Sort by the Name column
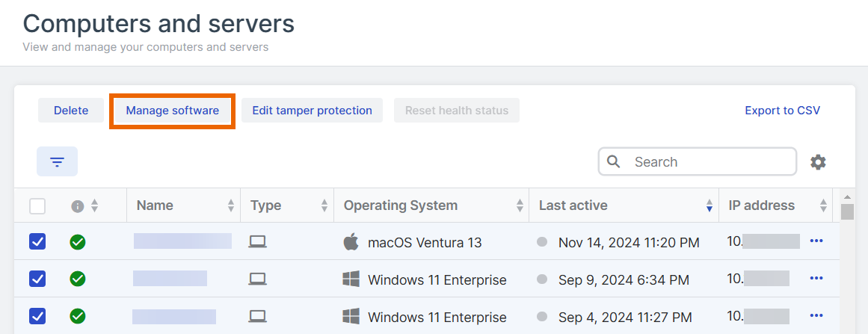Image resolution: width=868 pixels, height=334 pixels. (x=155, y=205)
